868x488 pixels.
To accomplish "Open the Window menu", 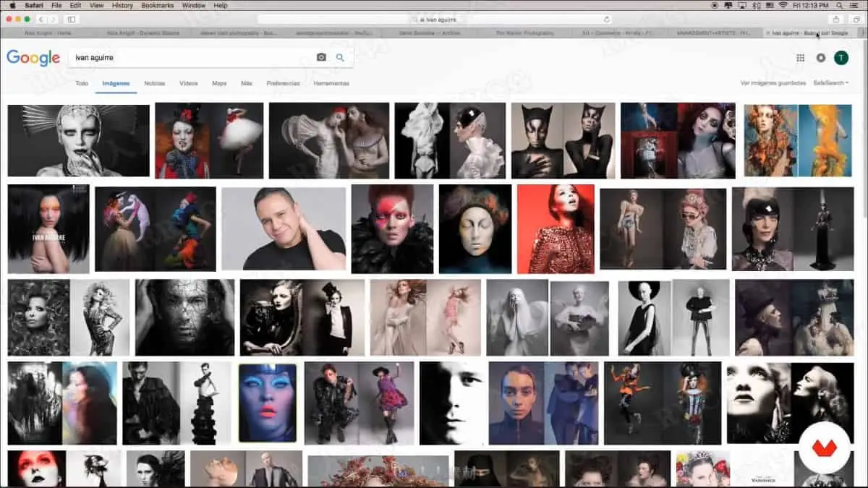I will point(193,5).
